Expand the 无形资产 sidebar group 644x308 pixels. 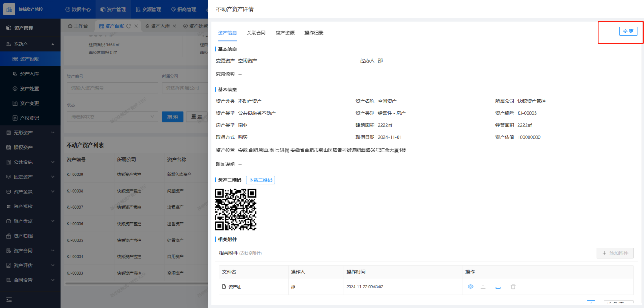(x=30, y=133)
